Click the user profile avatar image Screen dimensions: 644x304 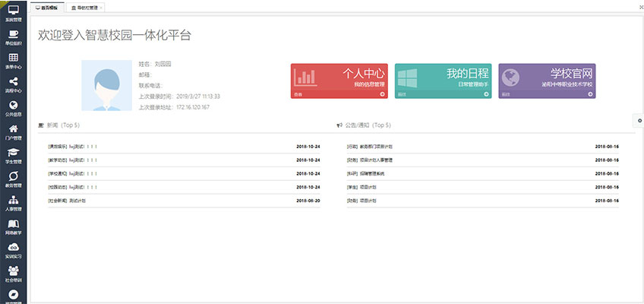coord(106,85)
